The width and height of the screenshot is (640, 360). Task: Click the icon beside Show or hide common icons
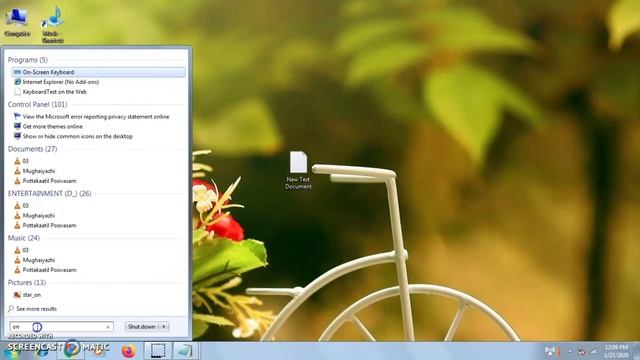[17, 136]
